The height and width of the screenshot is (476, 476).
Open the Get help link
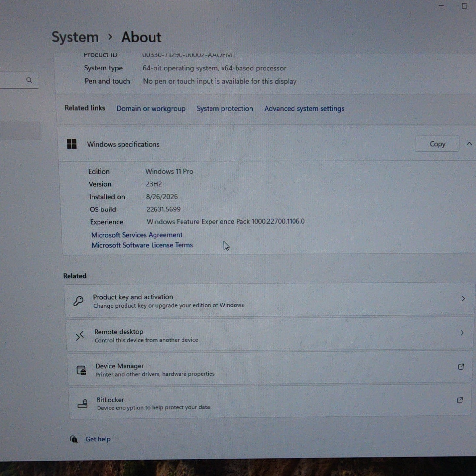(98, 439)
